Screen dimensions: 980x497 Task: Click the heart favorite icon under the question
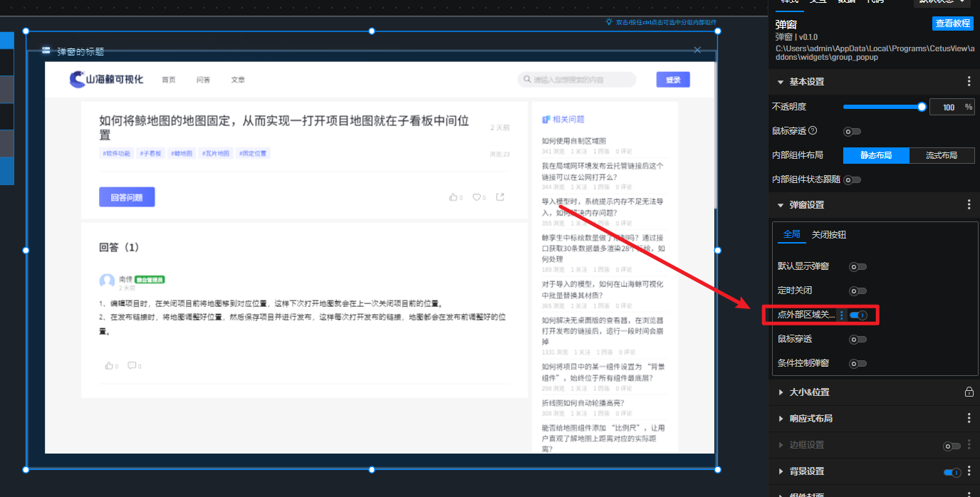(x=476, y=197)
